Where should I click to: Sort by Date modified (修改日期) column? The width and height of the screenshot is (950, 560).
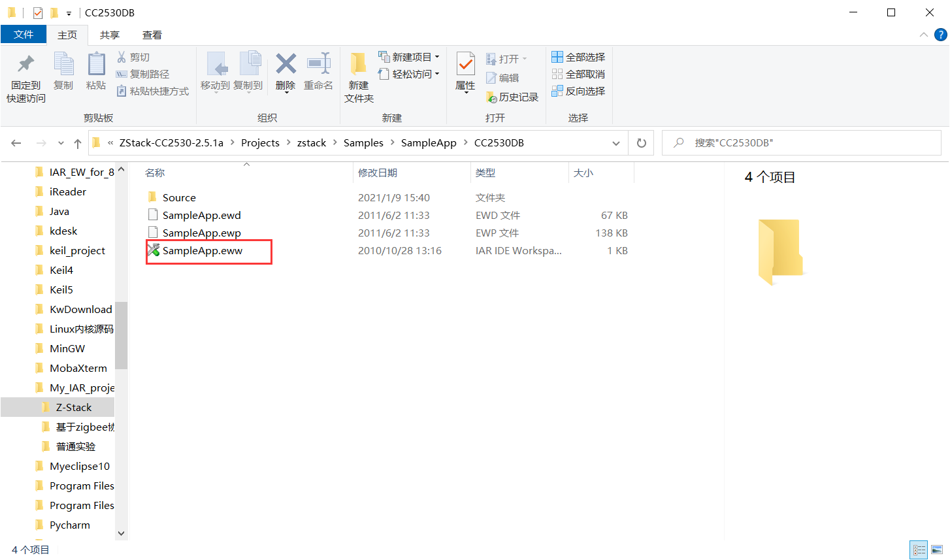pyautogui.click(x=378, y=173)
